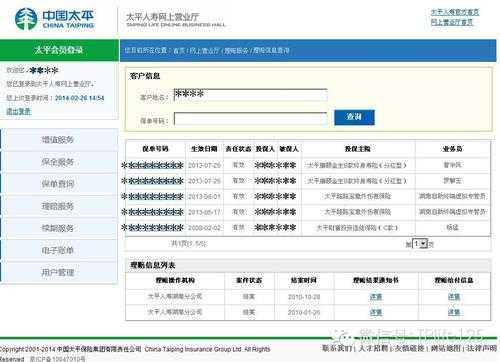
Task: Click 退出登录 to log out
Action: point(19,111)
